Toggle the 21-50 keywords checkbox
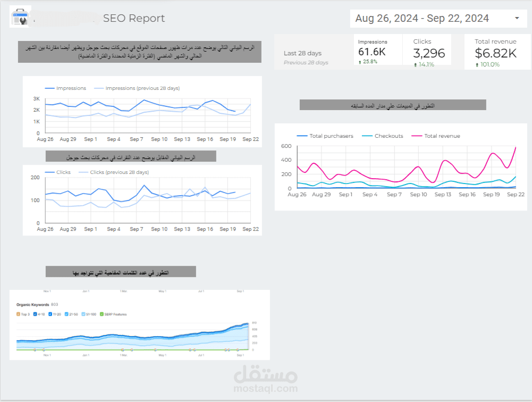This screenshot has width=532, height=402. coord(66,314)
